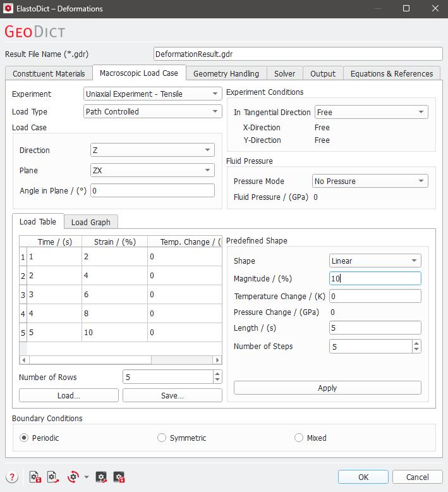448x492 pixels.
Task: Switch to the Constituent Materials tab
Action: pyautogui.click(x=49, y=73)
